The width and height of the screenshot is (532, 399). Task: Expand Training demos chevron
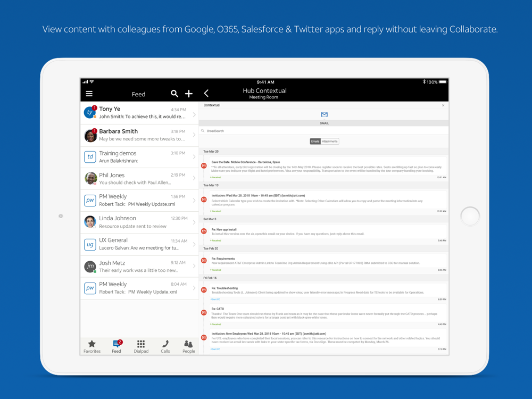[x=194, y=157]
